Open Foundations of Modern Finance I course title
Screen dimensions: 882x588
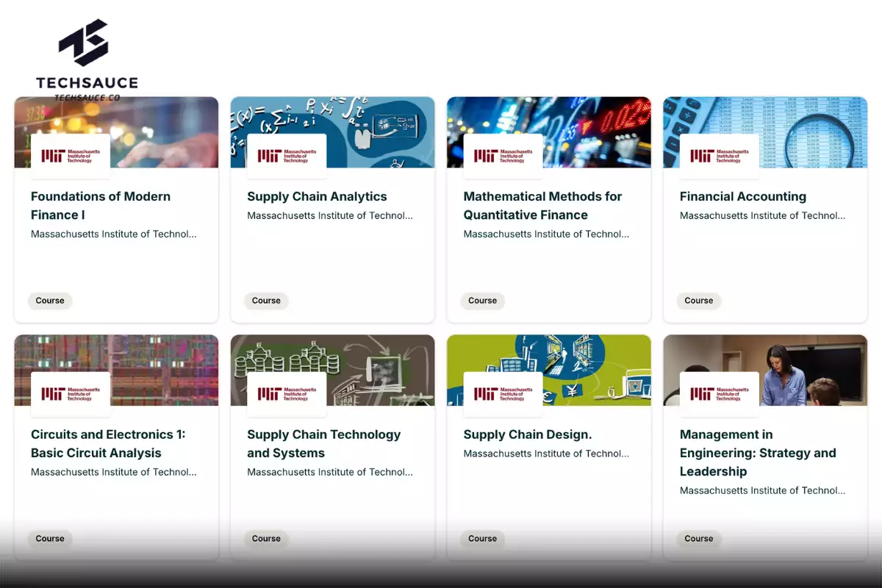tap(101, 206)
